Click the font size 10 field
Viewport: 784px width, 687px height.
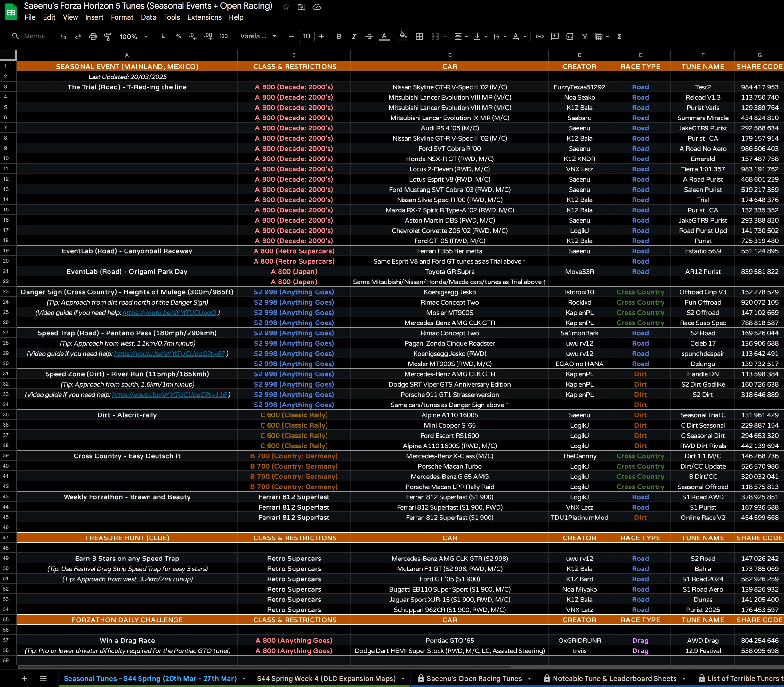(x=307, y=37)
